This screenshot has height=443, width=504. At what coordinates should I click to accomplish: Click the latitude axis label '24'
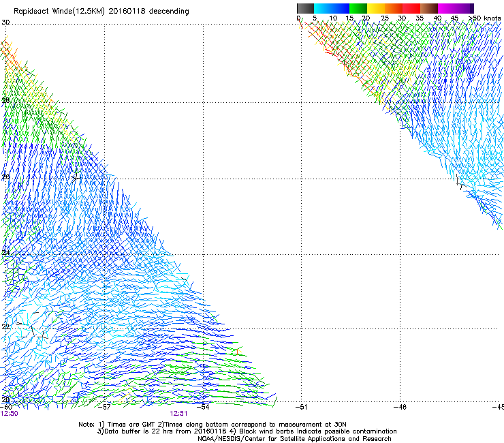(x=5, y=253)
